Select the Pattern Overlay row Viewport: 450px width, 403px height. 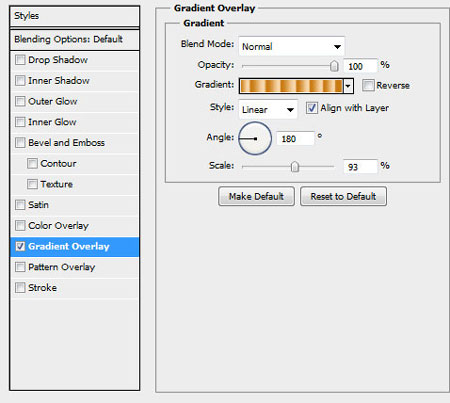point(75,267)
